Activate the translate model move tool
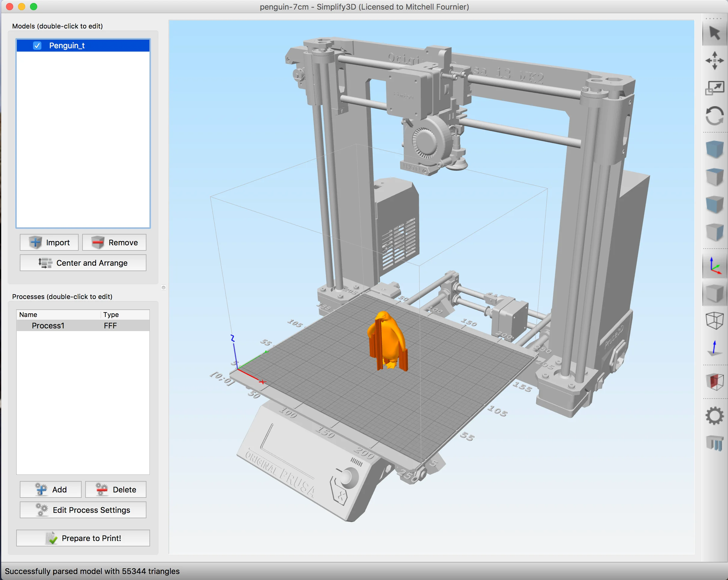The width and height of the screenshot is (728, 580). click(714, 61)
